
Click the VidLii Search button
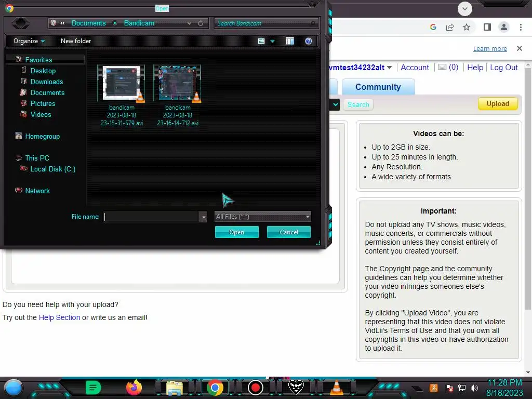pyautogui.click(x=358, y=104)
